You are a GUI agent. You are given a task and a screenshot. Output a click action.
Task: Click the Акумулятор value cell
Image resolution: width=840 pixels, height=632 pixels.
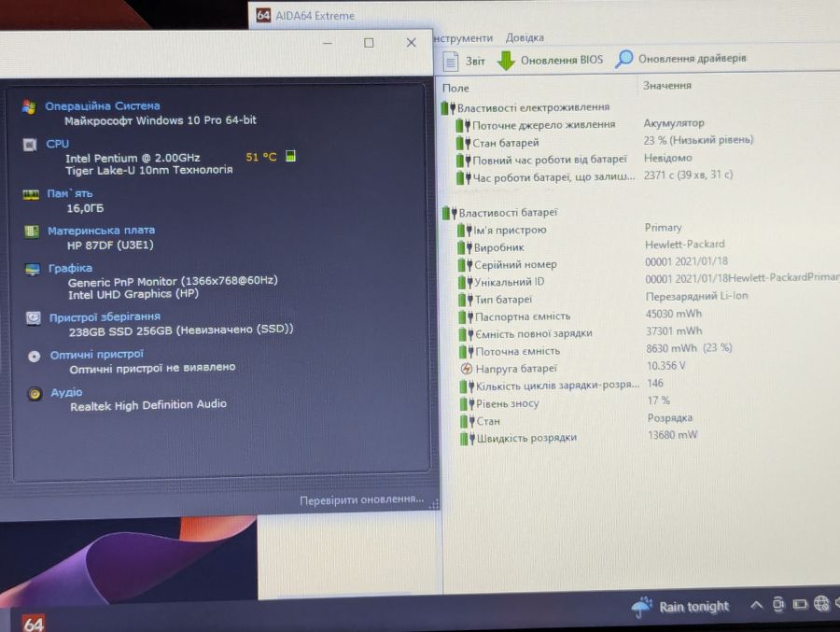pyautogui.click(x=674, y=122)
